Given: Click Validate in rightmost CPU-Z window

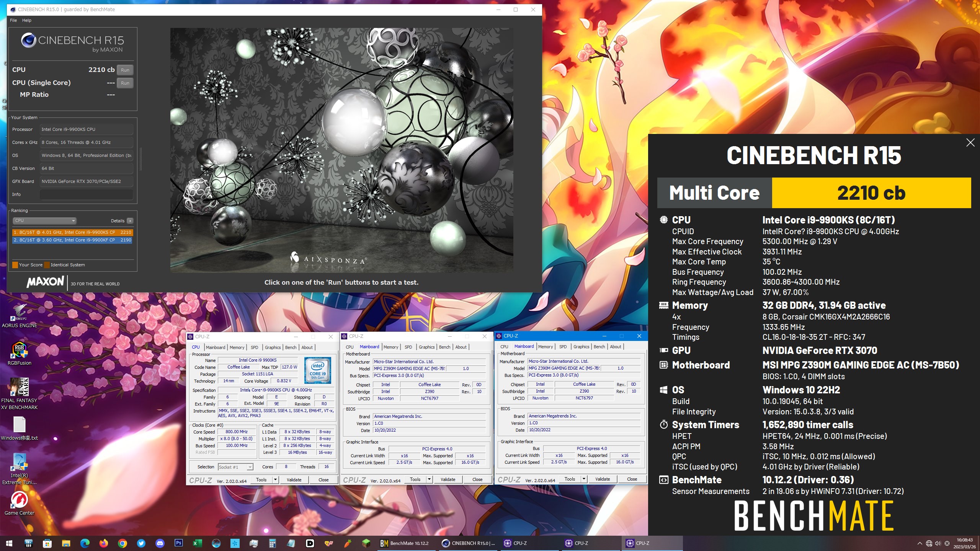Looking at the screenshot, I should click(x=603, y=479).
